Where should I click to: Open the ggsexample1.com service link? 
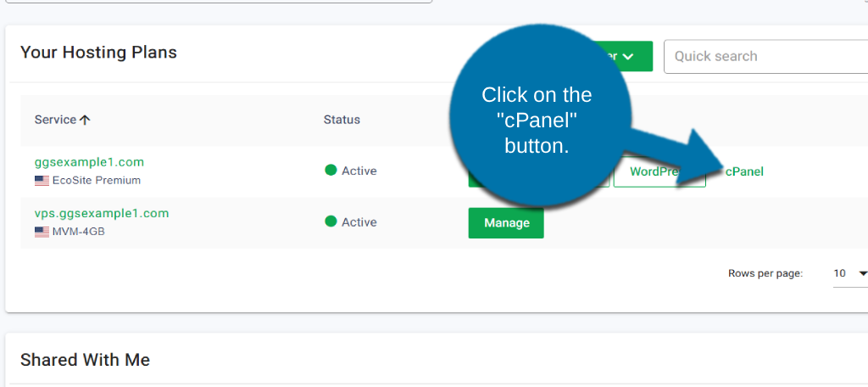click(89, 162)
